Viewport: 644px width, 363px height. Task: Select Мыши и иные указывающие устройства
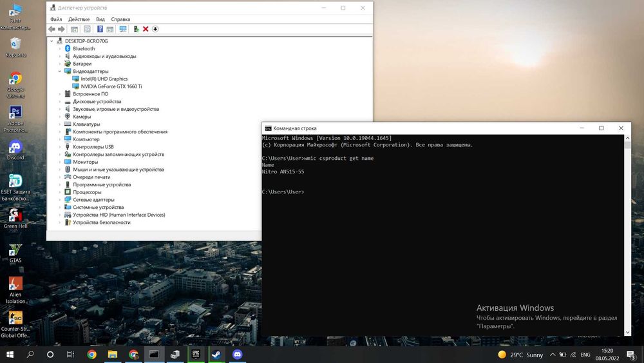point(118,170)
